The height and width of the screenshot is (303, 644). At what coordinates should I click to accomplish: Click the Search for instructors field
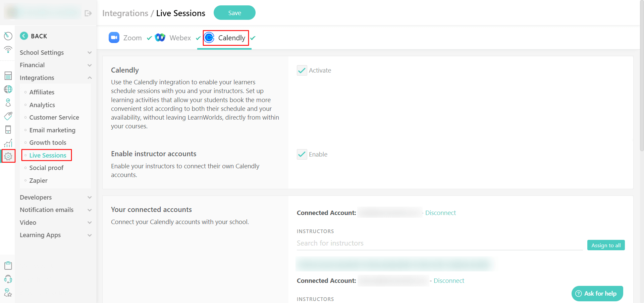coord(440,243)
